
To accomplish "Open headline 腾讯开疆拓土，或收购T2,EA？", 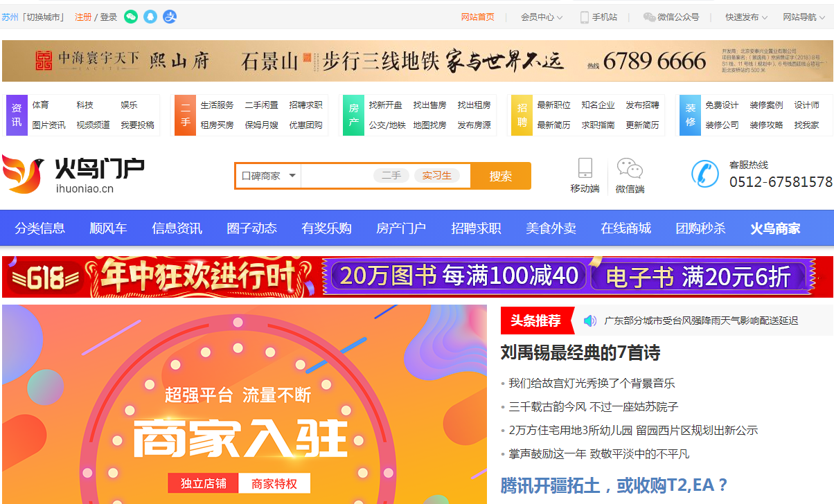I will [x=615, y=484].
